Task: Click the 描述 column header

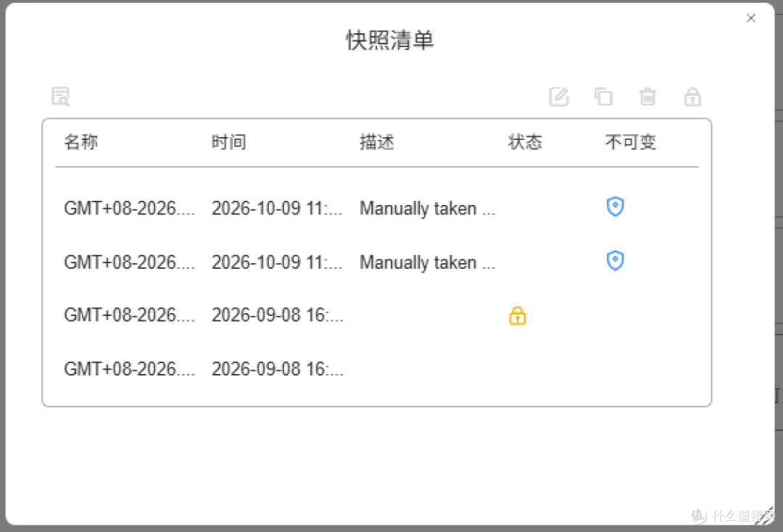Action: (377, 142)
